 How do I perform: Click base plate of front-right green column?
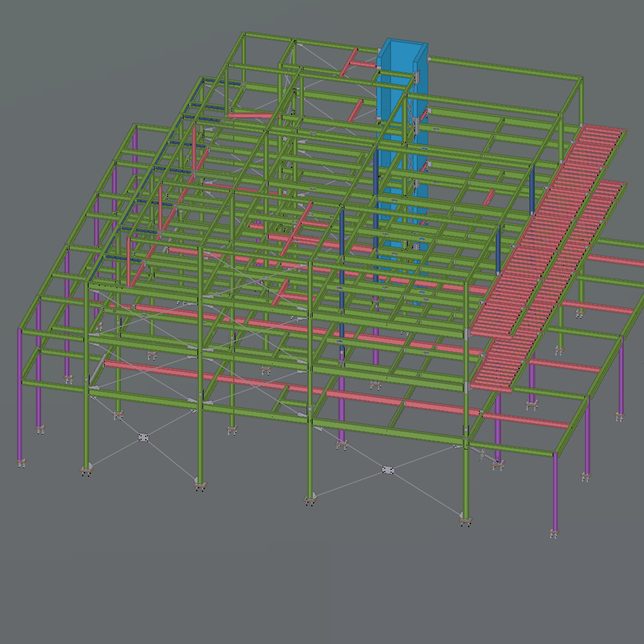click(x=466, y=520)
